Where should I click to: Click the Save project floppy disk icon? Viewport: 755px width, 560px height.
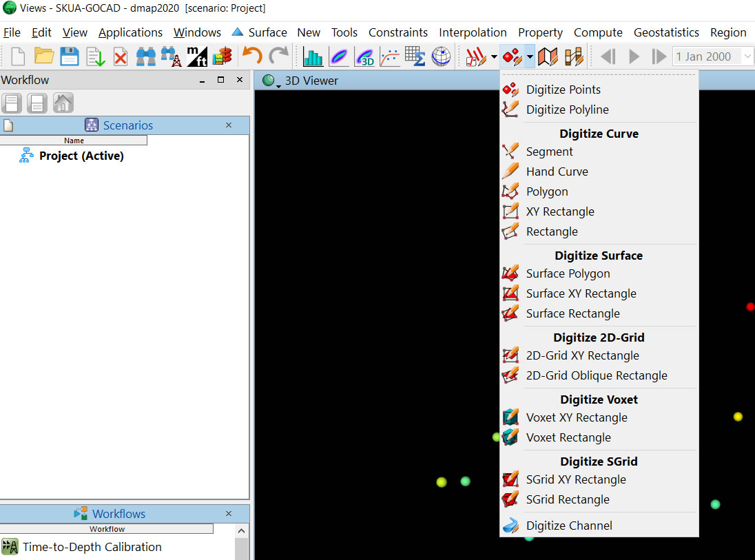tap(69, 56)
